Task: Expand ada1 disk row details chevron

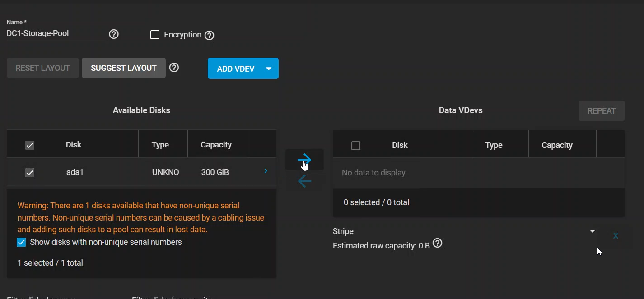Action: (x=266, y=171)
